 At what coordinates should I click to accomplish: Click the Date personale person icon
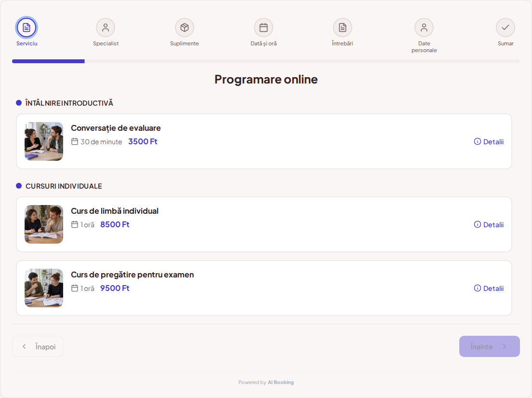pos(424,27)
